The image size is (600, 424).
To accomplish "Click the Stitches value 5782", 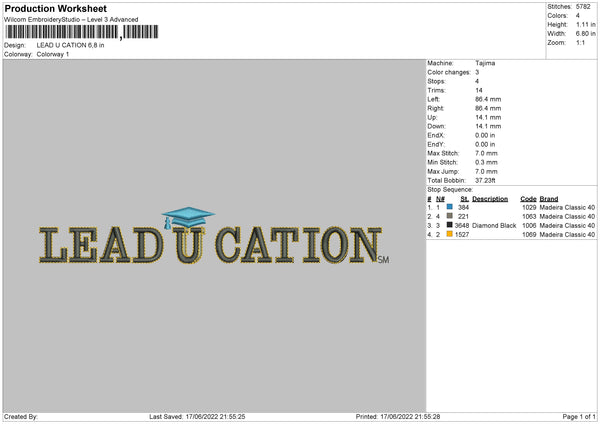I will pyautogui.click(x=583, y=7).
